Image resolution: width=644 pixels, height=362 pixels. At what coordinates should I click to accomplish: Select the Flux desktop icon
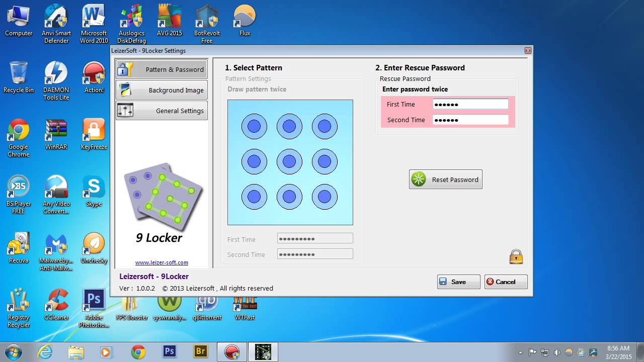click(245, 22)
